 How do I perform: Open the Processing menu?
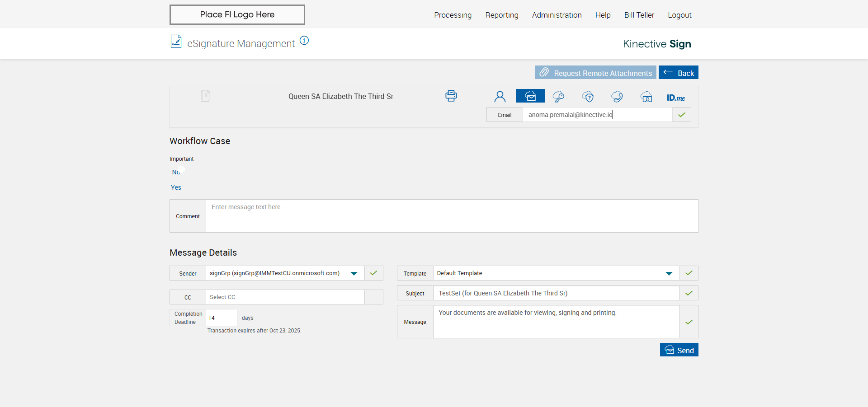[x=453, y=15]
